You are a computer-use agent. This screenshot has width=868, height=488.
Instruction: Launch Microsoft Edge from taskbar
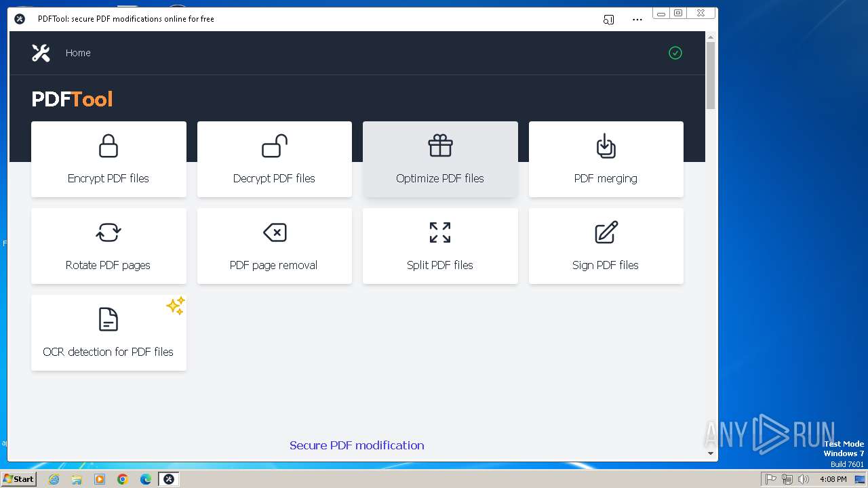point(146,479)
